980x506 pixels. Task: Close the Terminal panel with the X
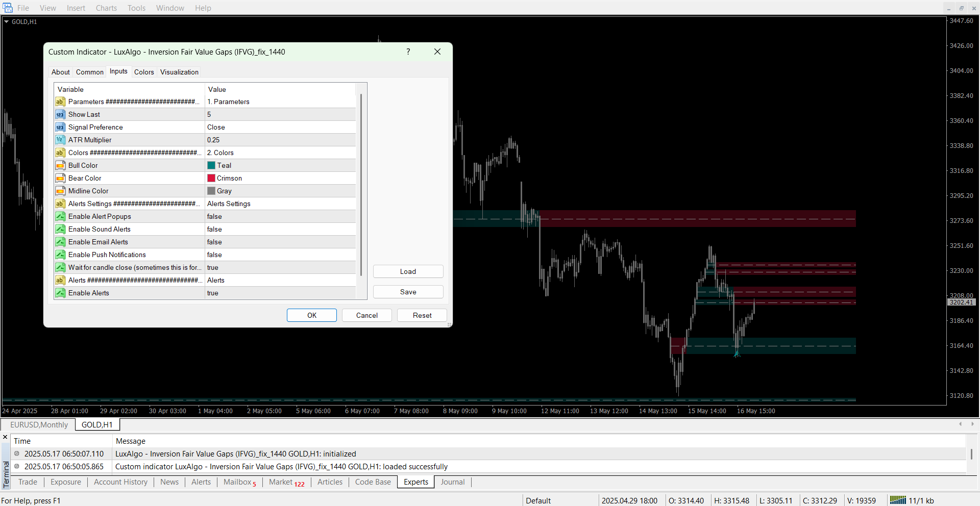pyautogui.click(x=5, y=437)
